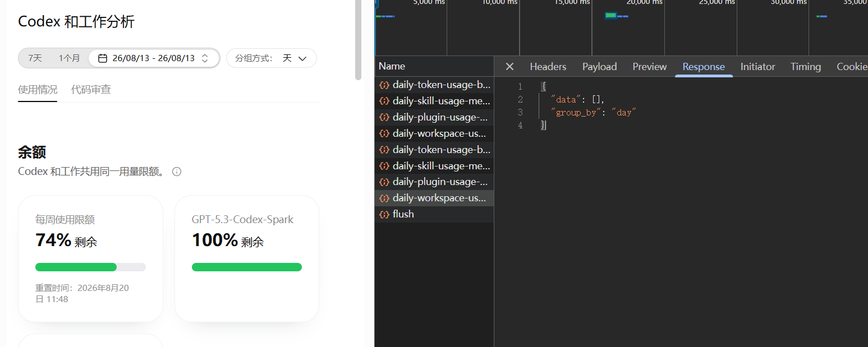Click the info icon beside the shared usage note
The image size is (868, 347).
[x=177, y=172]
